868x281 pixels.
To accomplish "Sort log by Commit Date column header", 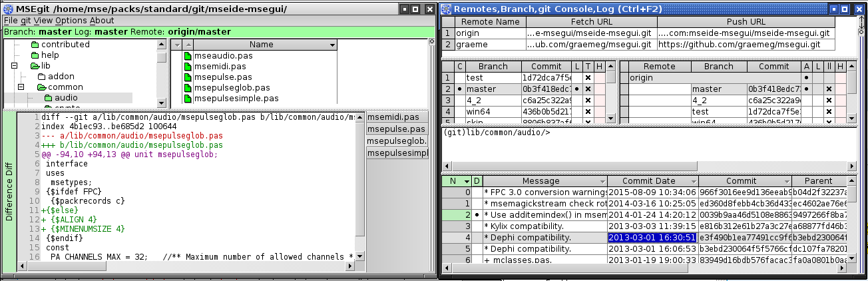I will 648,181.
